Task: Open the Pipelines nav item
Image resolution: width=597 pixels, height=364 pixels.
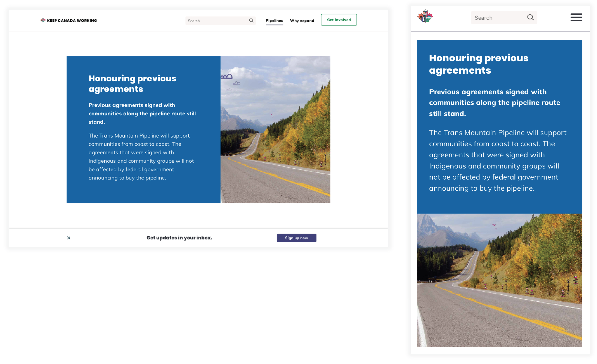Action: pos(274,21)
